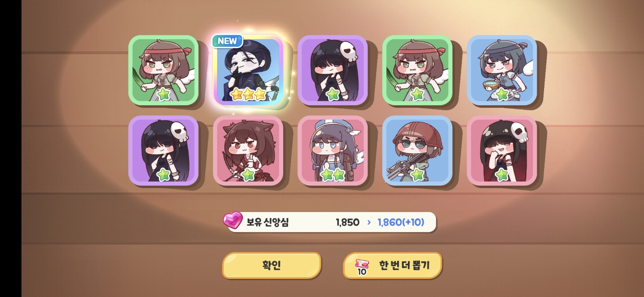
Task: Tap the pink heart faith currency icon
Action: pyautogui.click(x=233, y=221)
